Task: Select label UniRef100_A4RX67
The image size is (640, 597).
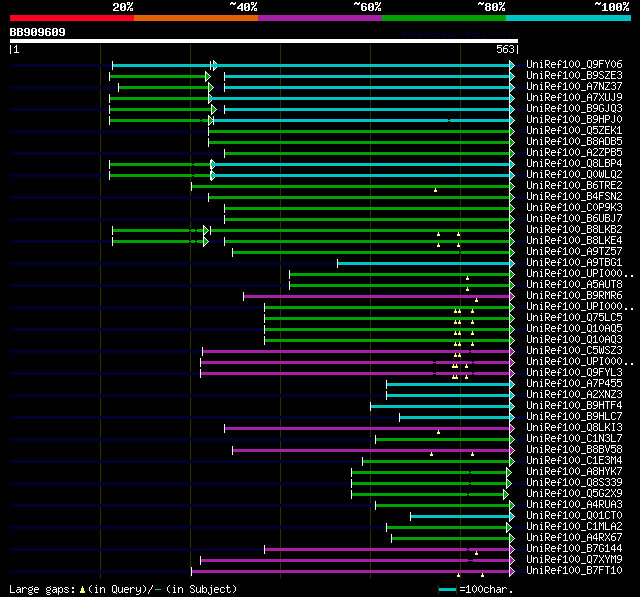Action: 574,538
